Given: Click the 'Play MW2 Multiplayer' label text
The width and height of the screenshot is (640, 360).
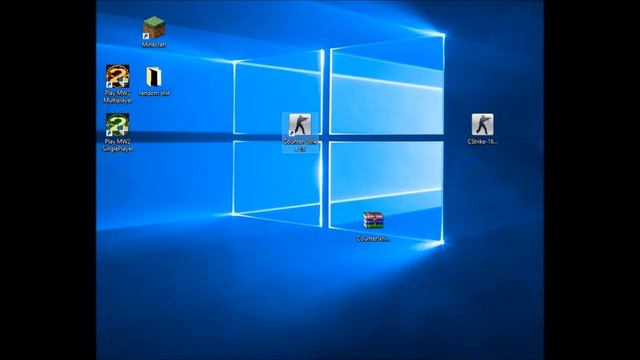Looking at the screenshot, I should 118,97.
